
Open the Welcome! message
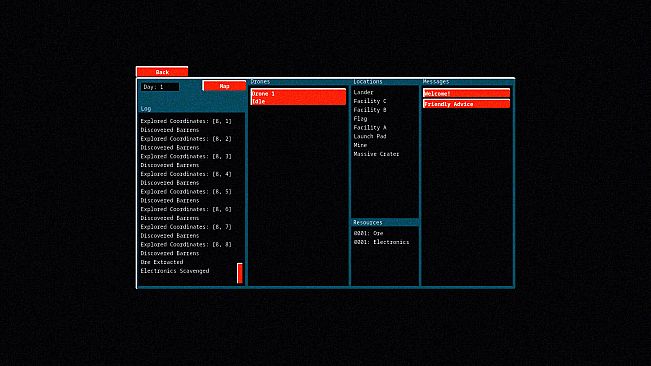pyautogui.click(x=467, y=94)
